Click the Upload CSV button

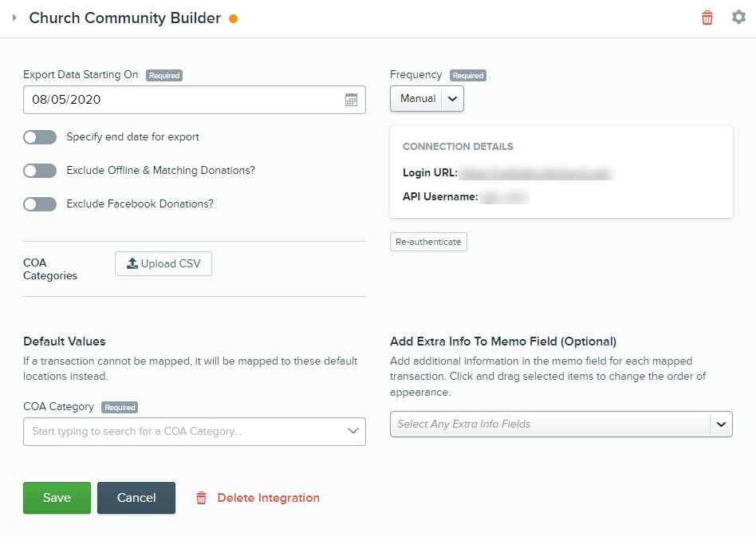click(163, 263)
